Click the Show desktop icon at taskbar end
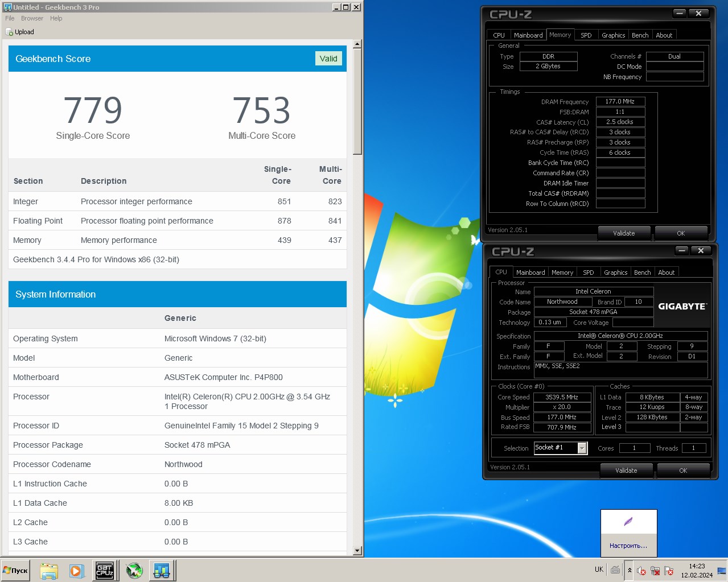This screenshot has height=582, width=728. [x=722, y=570]
